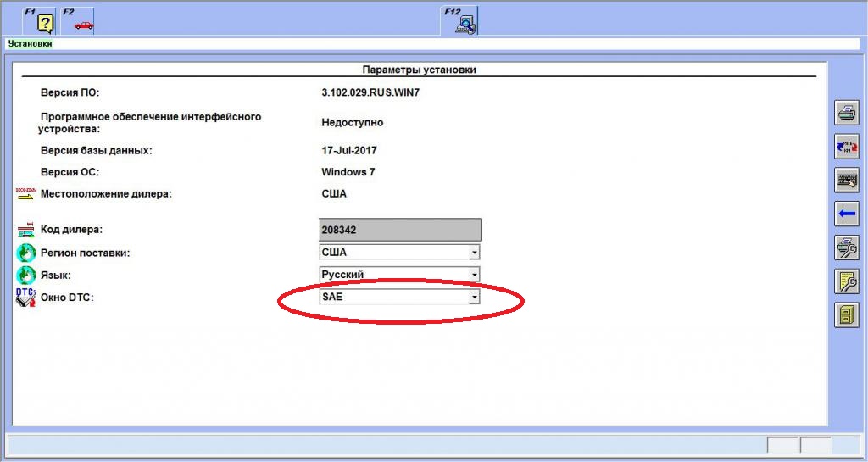Open the F1 help icon
This screenshot has height=462, width=868.
(39, 20)
